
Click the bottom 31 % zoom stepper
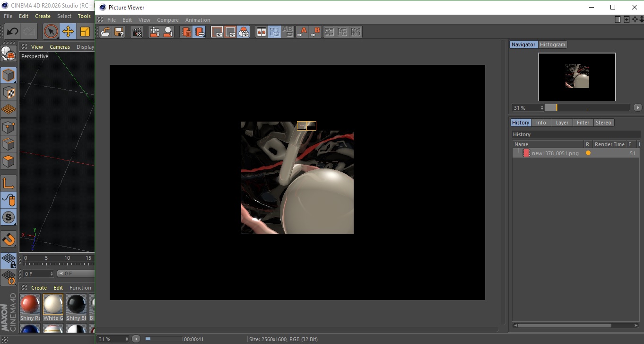tap(126, 339)
